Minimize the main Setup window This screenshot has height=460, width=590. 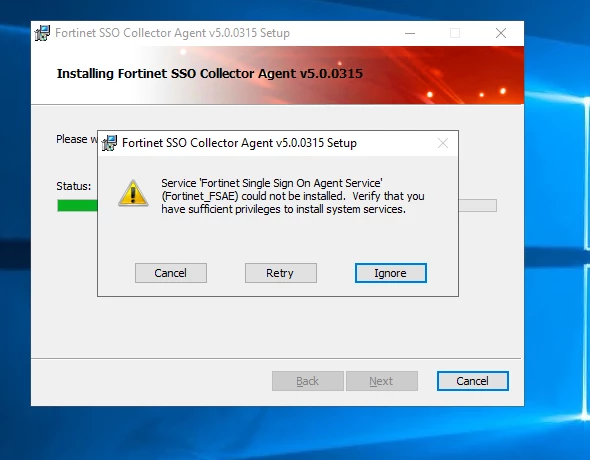pyautogui.click(x=410, y=33)
